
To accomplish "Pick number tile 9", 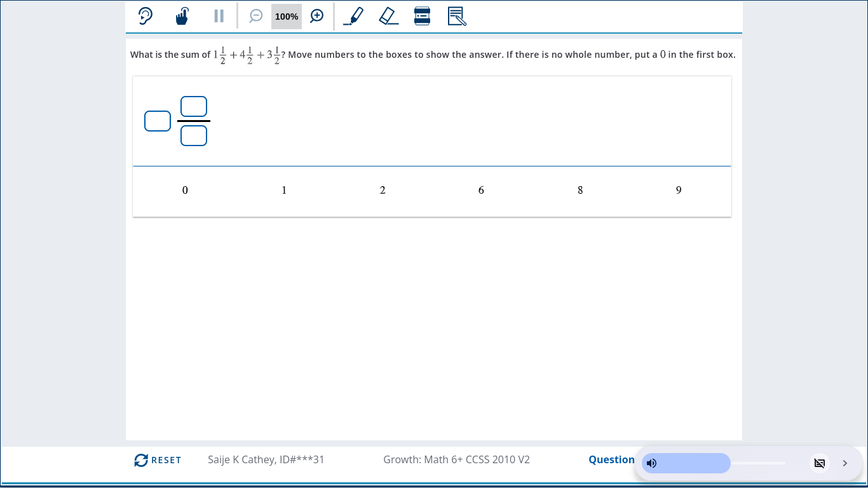I will (x=679, y=190).
